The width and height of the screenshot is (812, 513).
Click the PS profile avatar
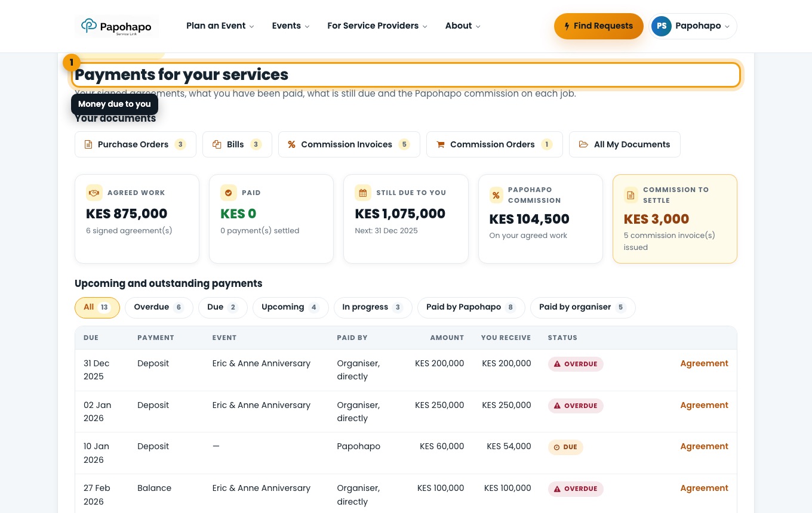pyautogui.click(x=662, y=26)
